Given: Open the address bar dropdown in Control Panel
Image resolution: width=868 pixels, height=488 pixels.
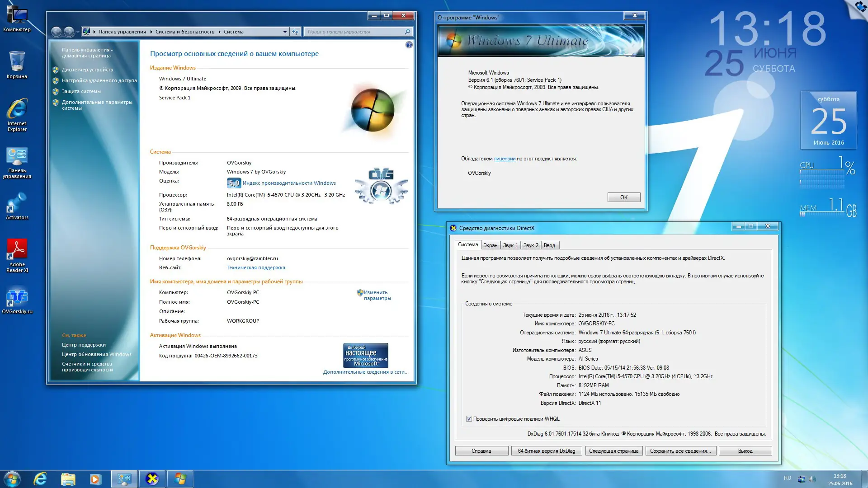Looking at the screenshot, I should (284, 32).
